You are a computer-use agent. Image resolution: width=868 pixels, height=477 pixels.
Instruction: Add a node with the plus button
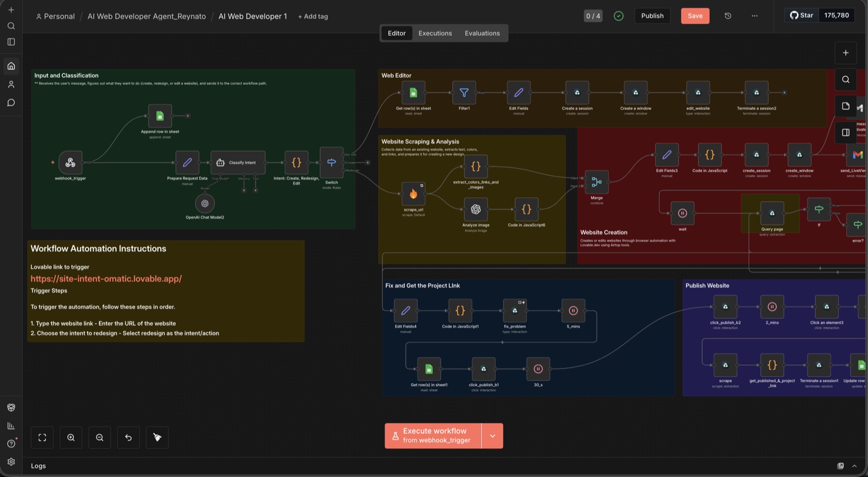(846, 53)
